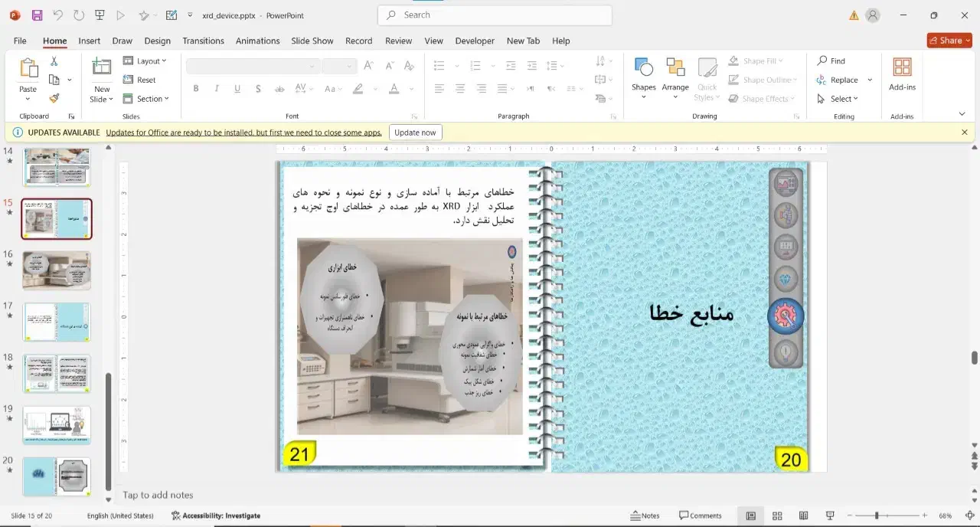Toggle text shadow formatting
Image resolution: width=980 pixels, height=527 pixels.
tap(258, 89)
